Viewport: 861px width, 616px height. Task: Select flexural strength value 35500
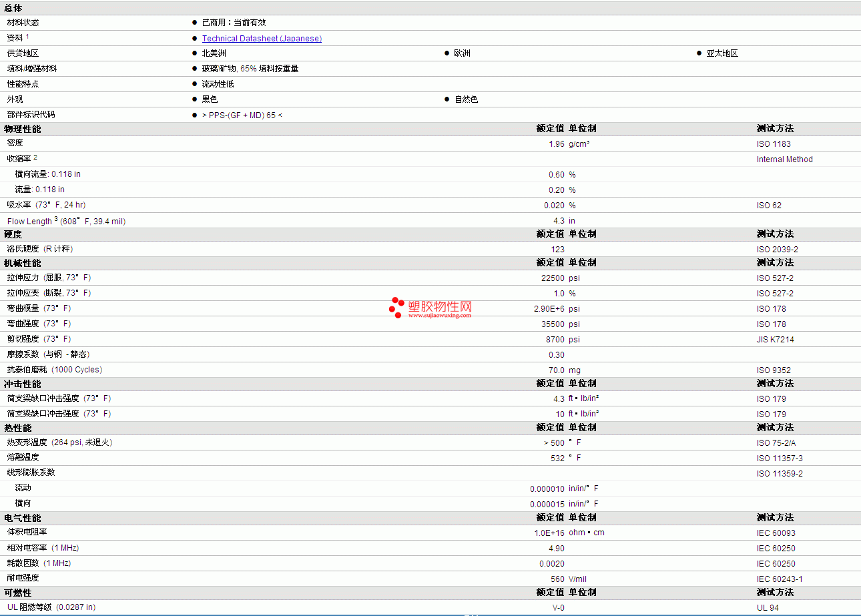[x=553, y=324]
